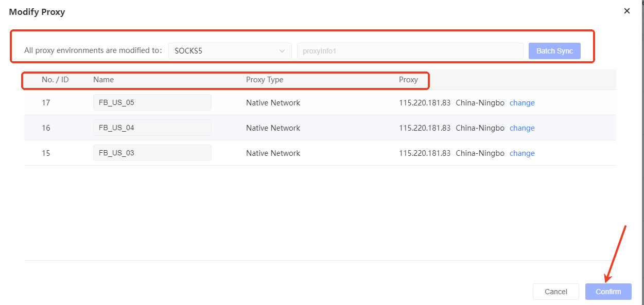The width and height of the screenshot is (644, 305).
Task: Click Native Network in row 16
Action: click(x=273, y=128)
